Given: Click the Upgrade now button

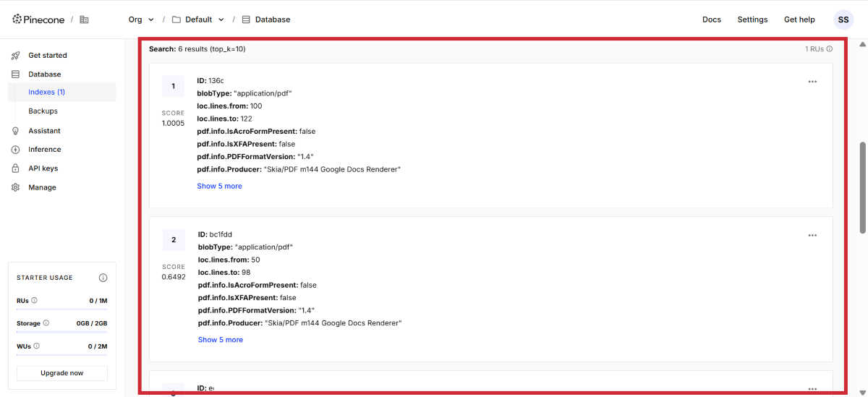Looking at the screenshot, I should click(62, 373).
